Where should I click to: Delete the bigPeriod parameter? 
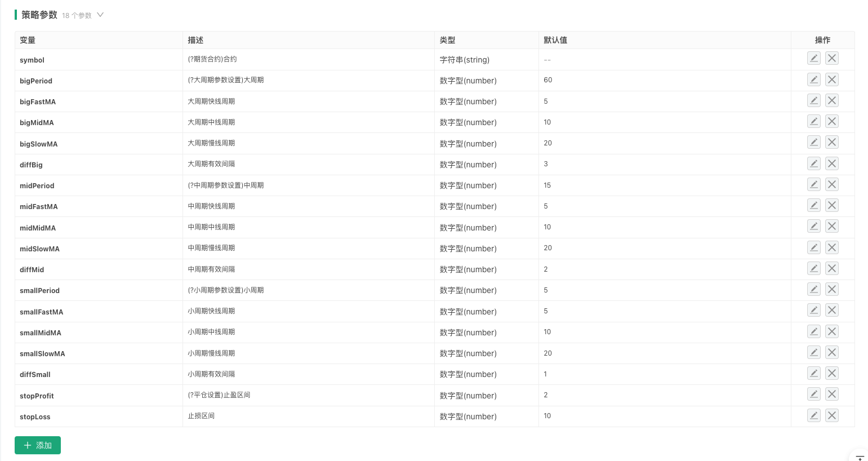pos(832,79)
